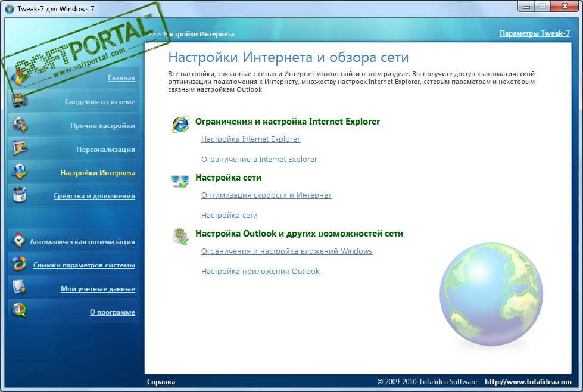The height and width of the screenshot is (392, 583).
Task: Click the © 2009-2010 Totalidea Software text
Action: [x=427, y=382]
